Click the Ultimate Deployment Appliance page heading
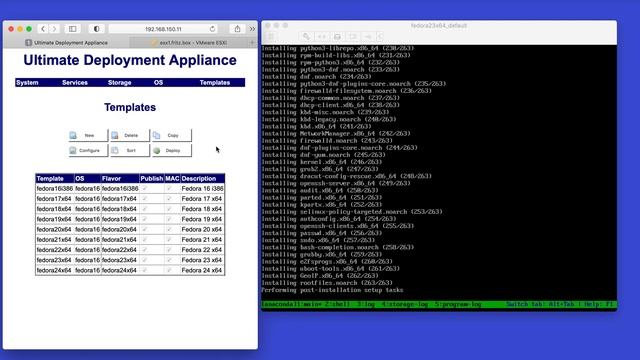This screenshot has width=640, height=360. tap(130, 60)
